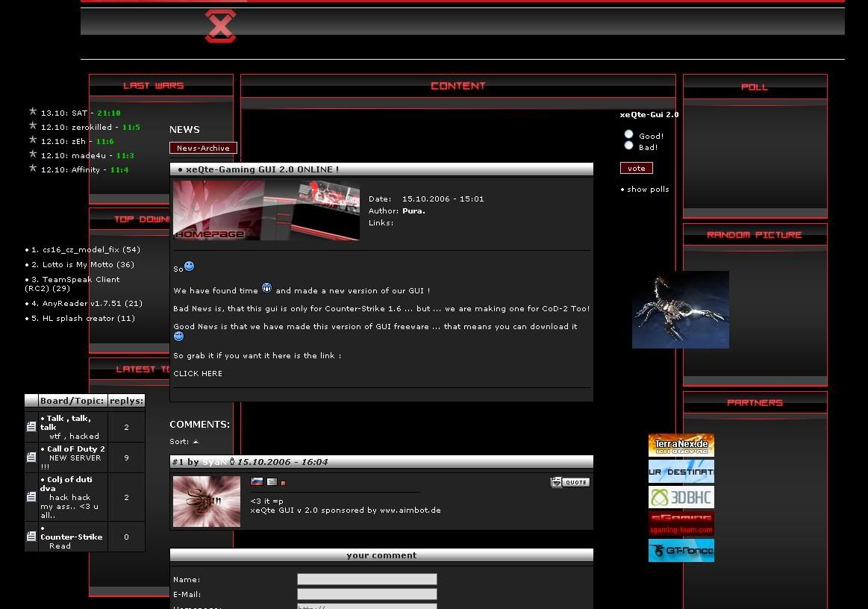Open author Pura.'s profile link
This screenshot has width=868, height=609.
click(413, 211)
